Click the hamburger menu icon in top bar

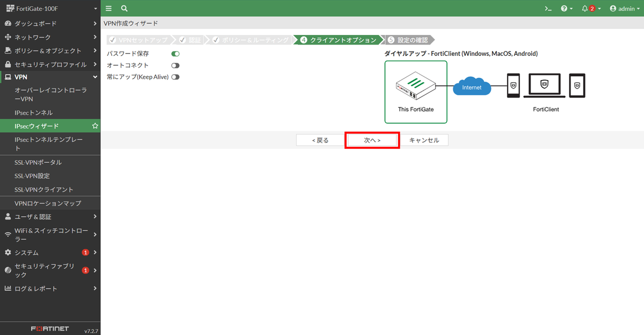point(109,9)
